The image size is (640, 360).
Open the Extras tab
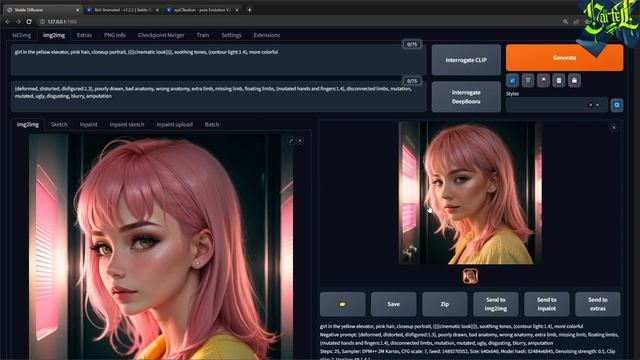(x=84, y=35)
